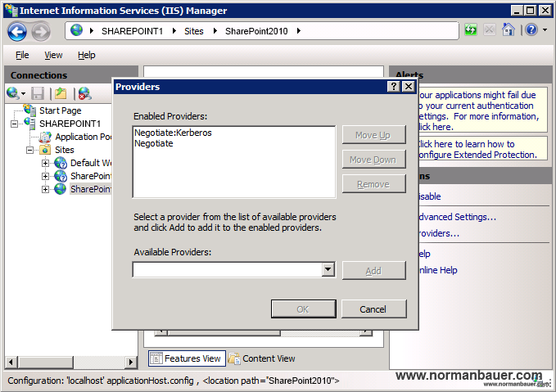Select Negotiate:Kerberos in Enabled Providers
Screen dimensions: 556x392
(x=173, y=133)
